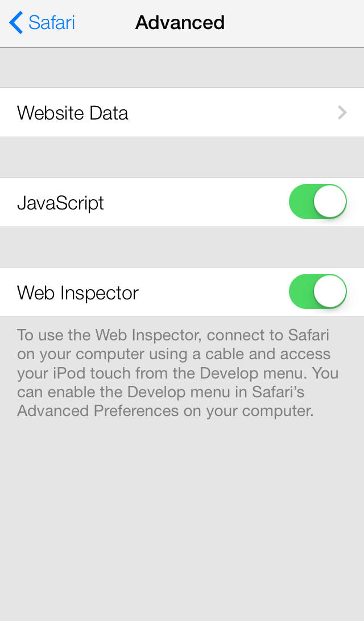Turn off the Web Inspector switch
Image resolution: width=364 pixels, height=621 pixels.
click(317, 291)
